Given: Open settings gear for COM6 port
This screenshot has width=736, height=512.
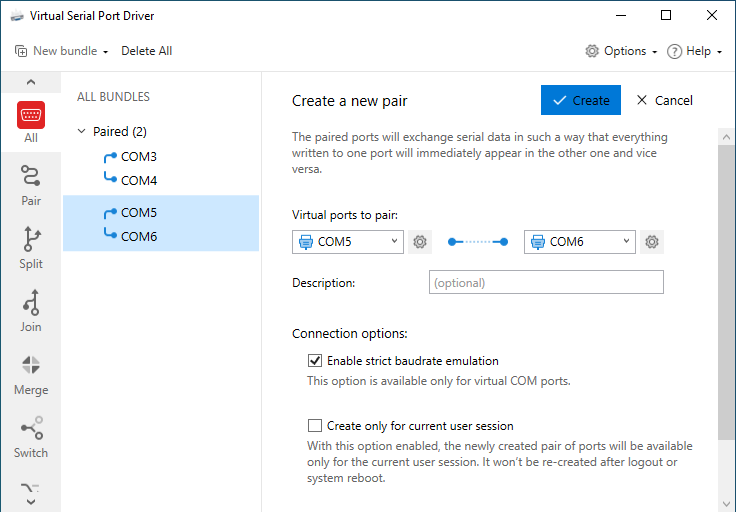Looking at the screenshot, I should (652, 242).
